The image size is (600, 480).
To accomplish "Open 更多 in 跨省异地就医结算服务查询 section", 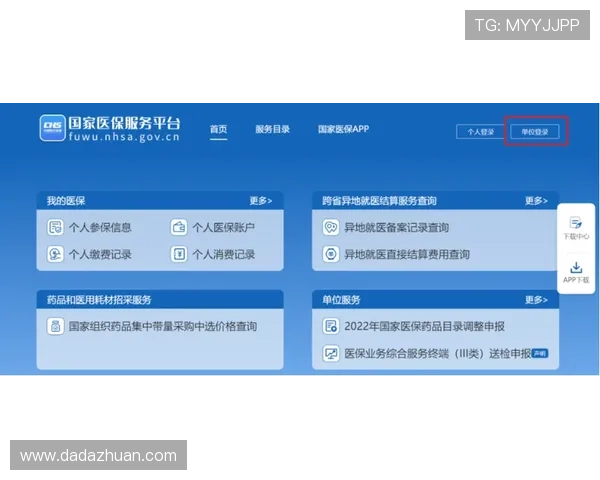I will click(x=536, y=201).
